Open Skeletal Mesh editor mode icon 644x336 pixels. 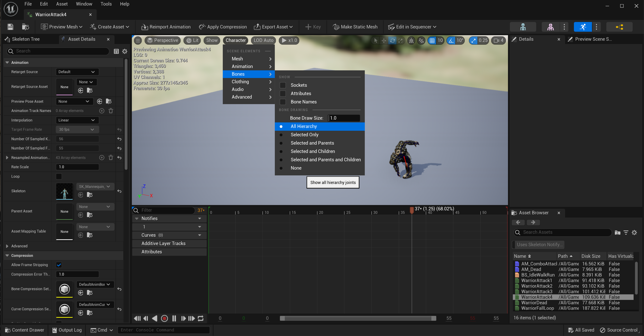pos(550,27)
